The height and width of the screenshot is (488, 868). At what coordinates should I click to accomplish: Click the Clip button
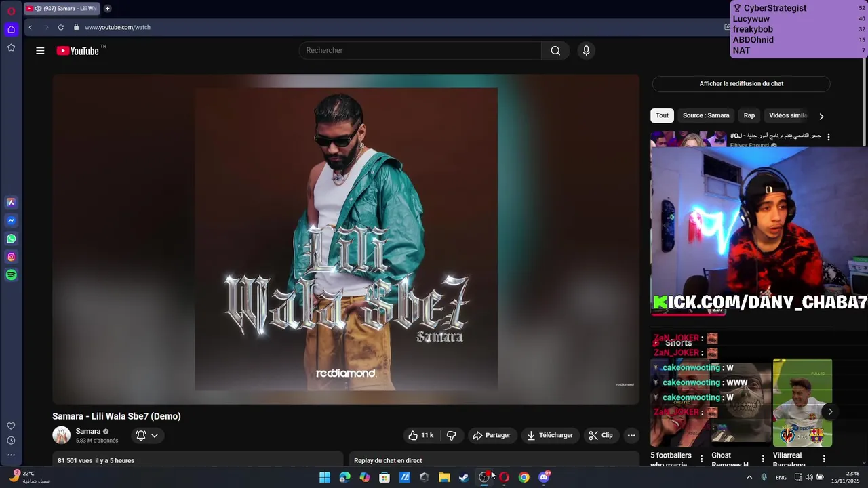point(601,435)
